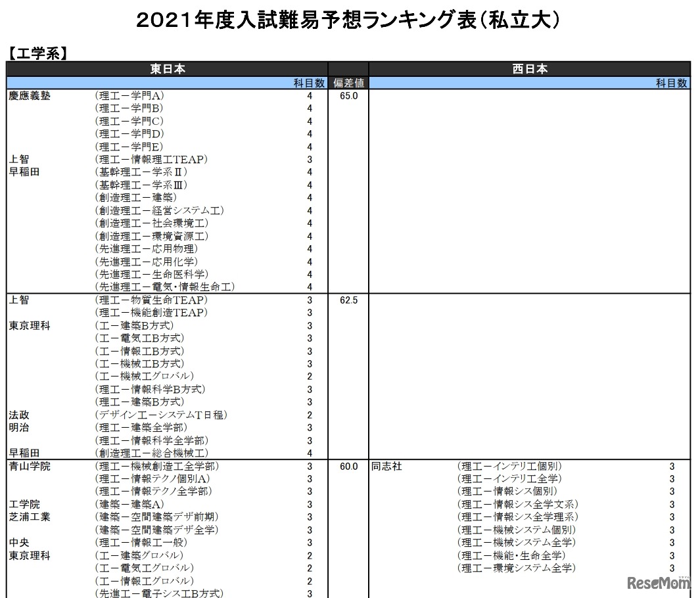Click the 科目数 header under 西日本
The image size is (700, 598).
(672, 83)
